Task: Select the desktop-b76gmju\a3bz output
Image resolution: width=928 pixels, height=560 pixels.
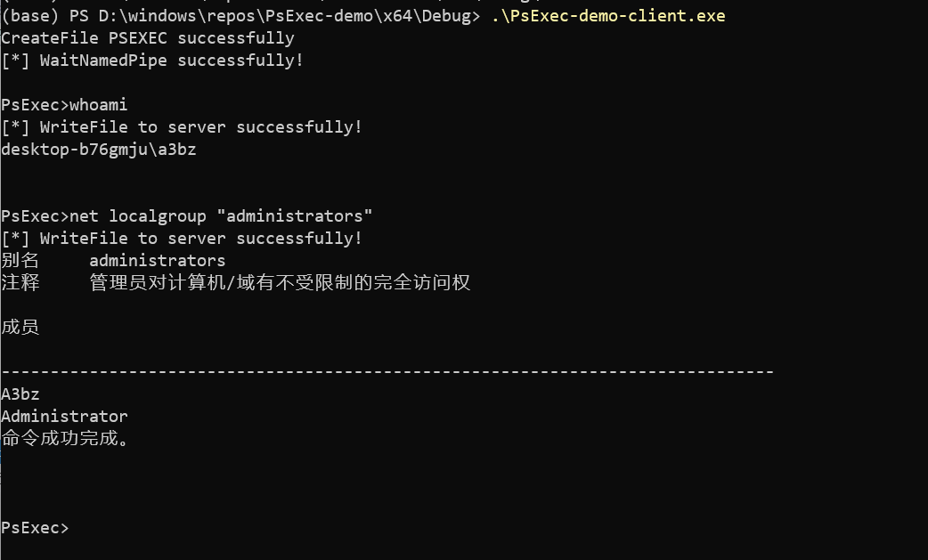Action: point(98,150)
